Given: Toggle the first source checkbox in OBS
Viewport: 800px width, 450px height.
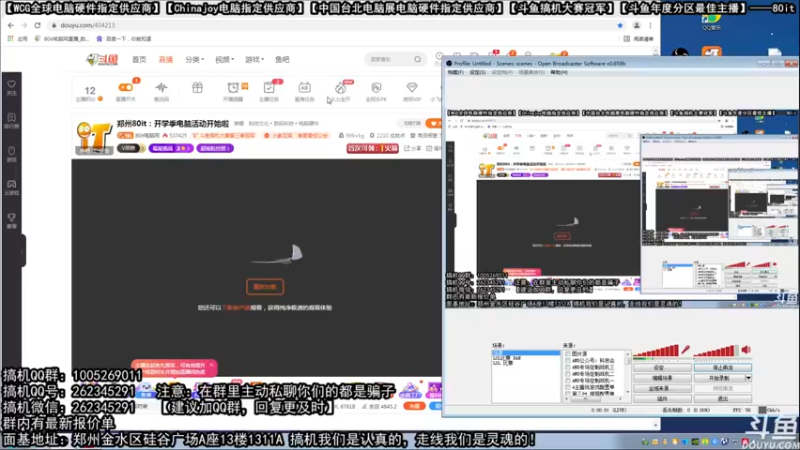Looking at the screenshot, I should [x=568, y=354].
